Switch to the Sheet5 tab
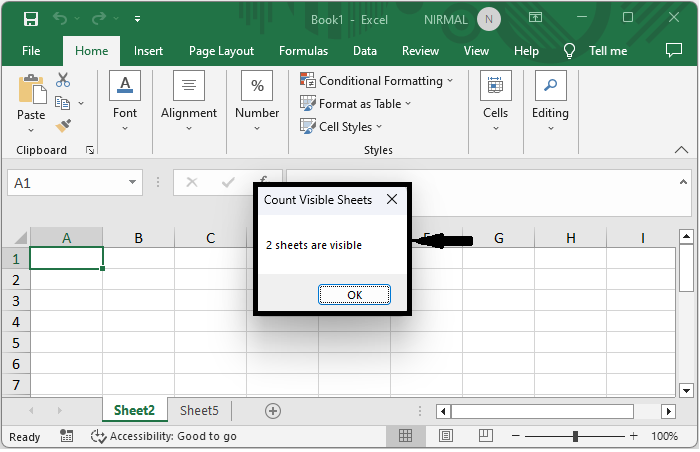Screen dimensions: 700x452 [x=199, y=410]
